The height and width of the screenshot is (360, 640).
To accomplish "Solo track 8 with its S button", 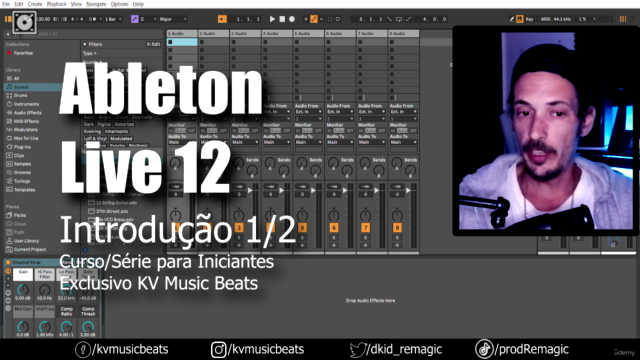I will coord(397,238).
